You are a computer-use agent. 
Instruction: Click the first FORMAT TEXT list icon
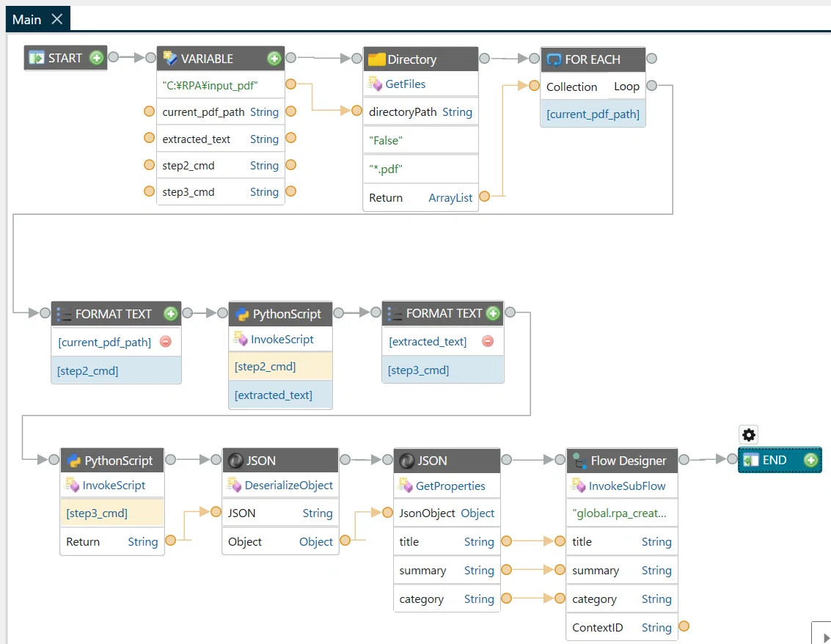[x=64, y=314]
